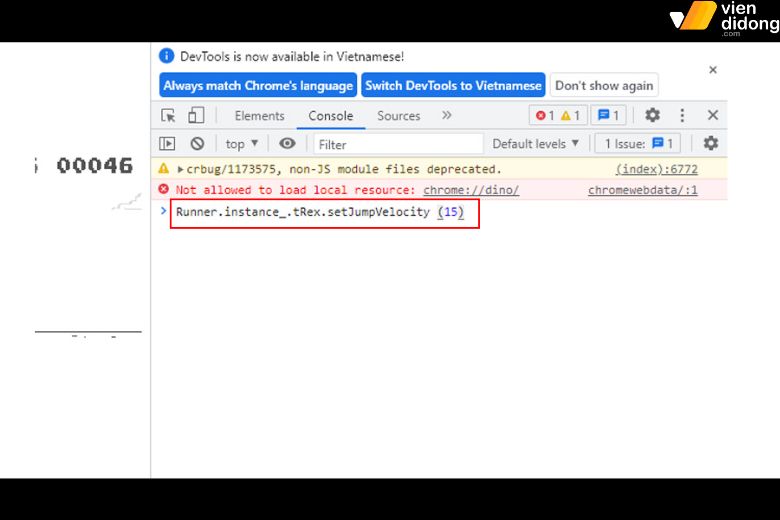The image size is (780, 520).
Task: Click the dino game score 00046
Action: 95,165
